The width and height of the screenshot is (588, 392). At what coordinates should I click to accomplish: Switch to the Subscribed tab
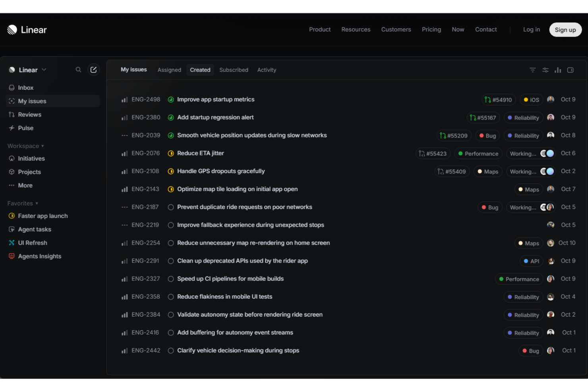tap(234, 70)
